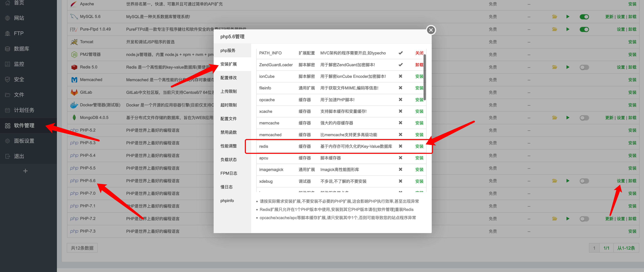Open folder icon in the Redis 5.0 row
The height and width of the screenshot is (272, 644).
[554, 67]
